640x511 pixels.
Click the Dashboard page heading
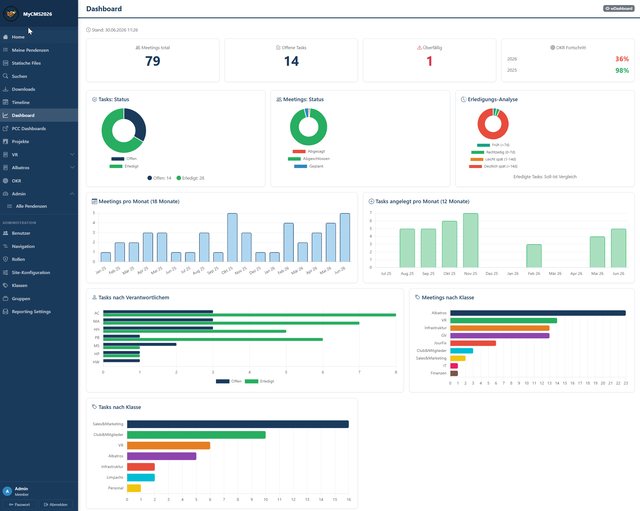(104, 9)
